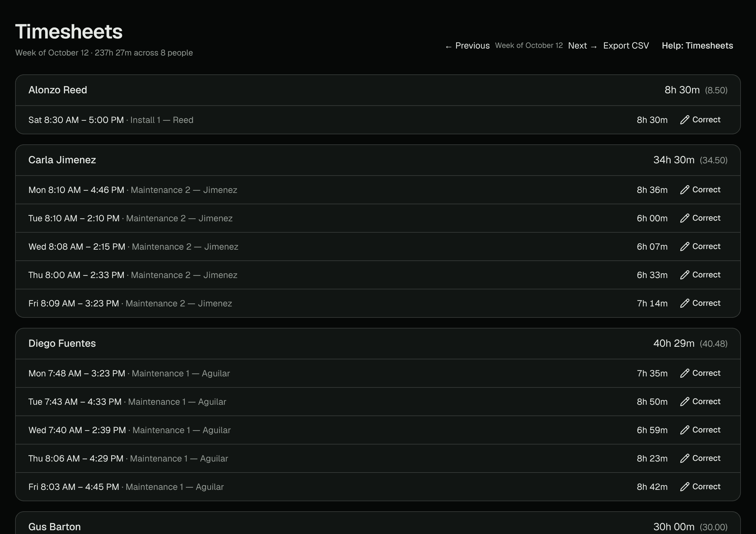Click the Gus Barton name header
The image size is (756, 534).
click(x=54, y=526)
